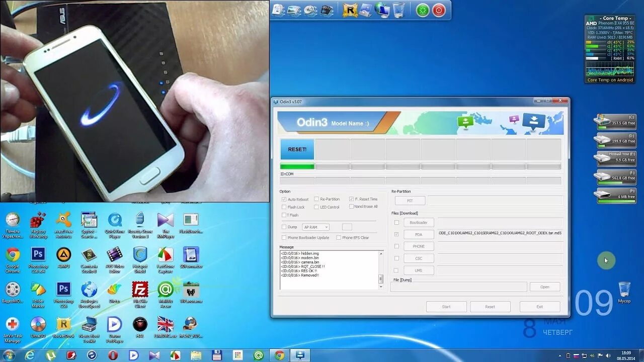Enable the Bootloader file checkbox
644x362 pixels.
pos(396,222)
